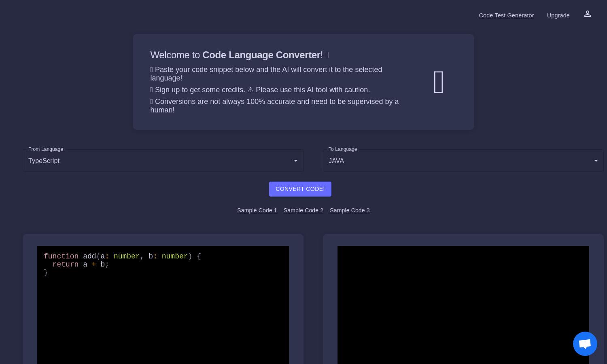Load Sample Code 3

(x=350, y=210)
